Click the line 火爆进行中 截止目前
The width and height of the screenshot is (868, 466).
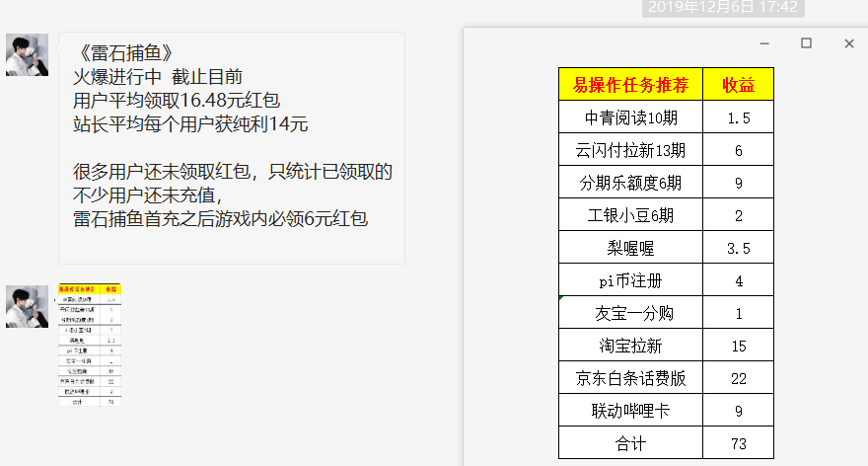(x=158, y=77)
